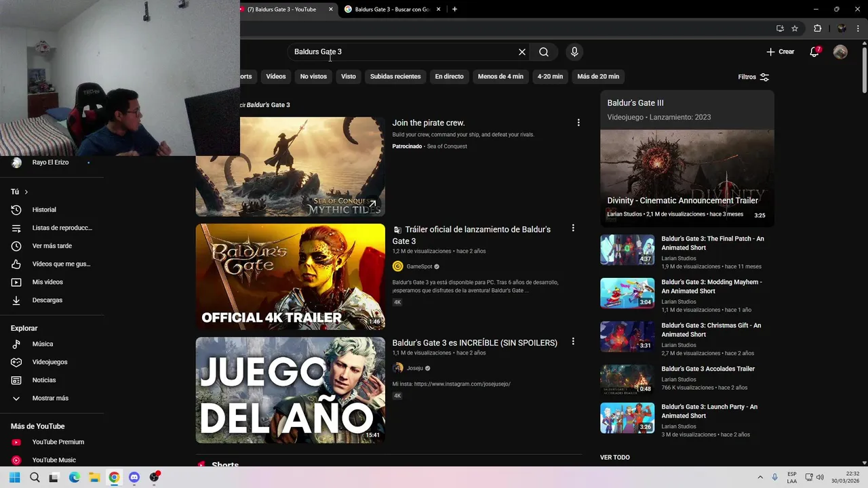The height and width of the screenshot is (488, 868).
Task: Select the Menos de 4 min chip
Action: (500, 77)
